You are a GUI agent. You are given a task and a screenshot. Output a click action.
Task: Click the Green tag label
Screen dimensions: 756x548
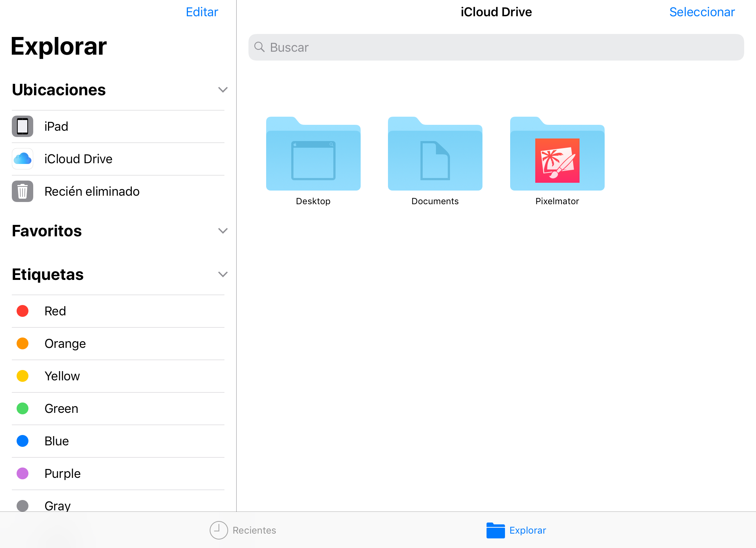tap(61, 408)
